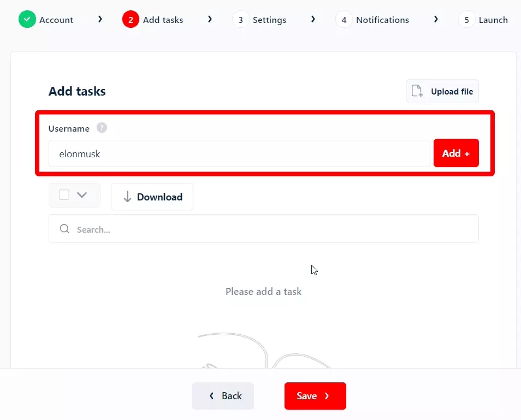Click the chevron after the Notifications step
This screenshot has height=420, width=521.
[x=436, y=19]
